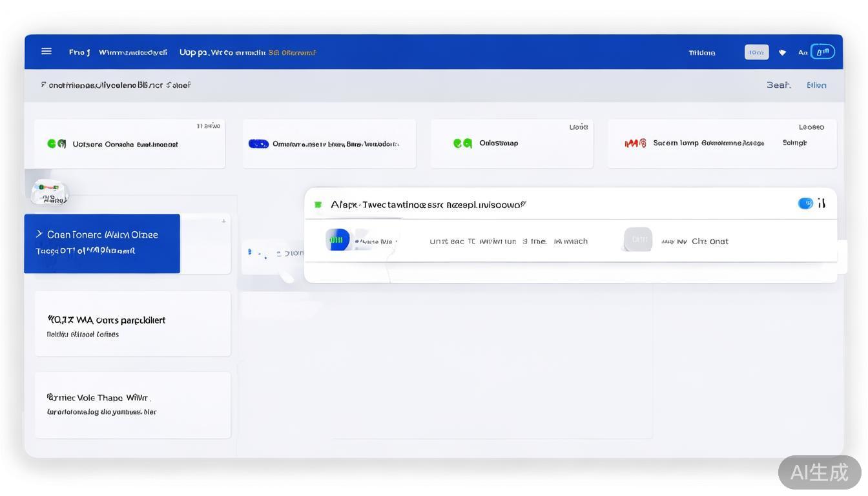Click the blue icon with green bars in the popup
The width and height of the screenshot is (868, 496).
coord(338,240)
